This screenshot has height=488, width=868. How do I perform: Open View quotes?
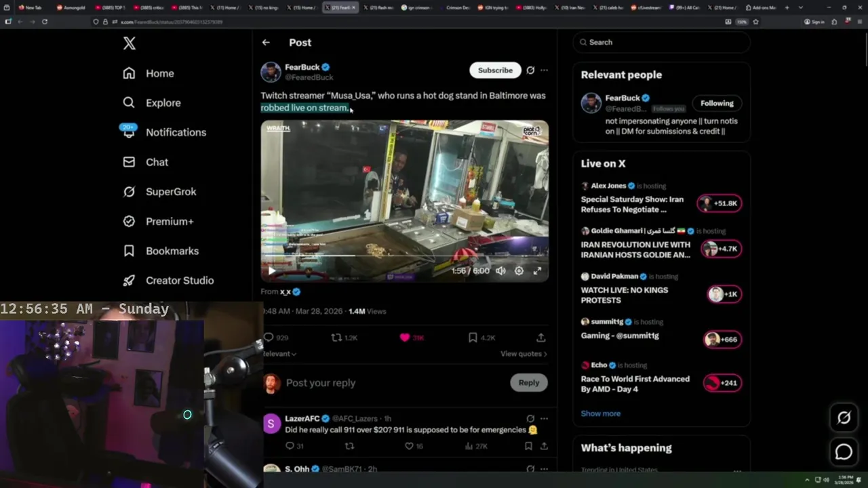click(x=524, y=354)
